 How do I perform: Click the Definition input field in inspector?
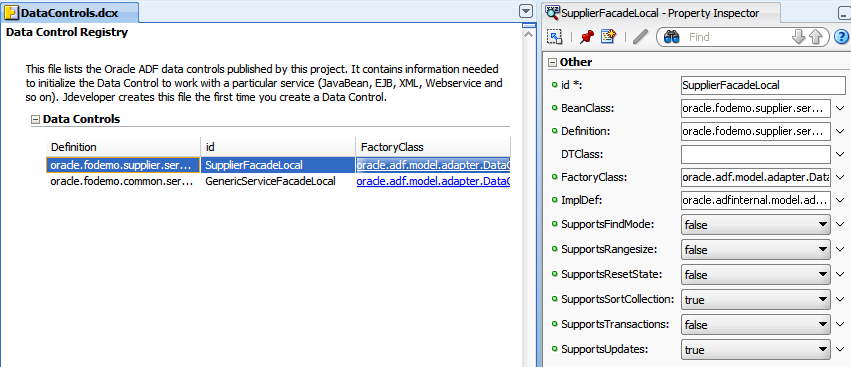(755, 131)
